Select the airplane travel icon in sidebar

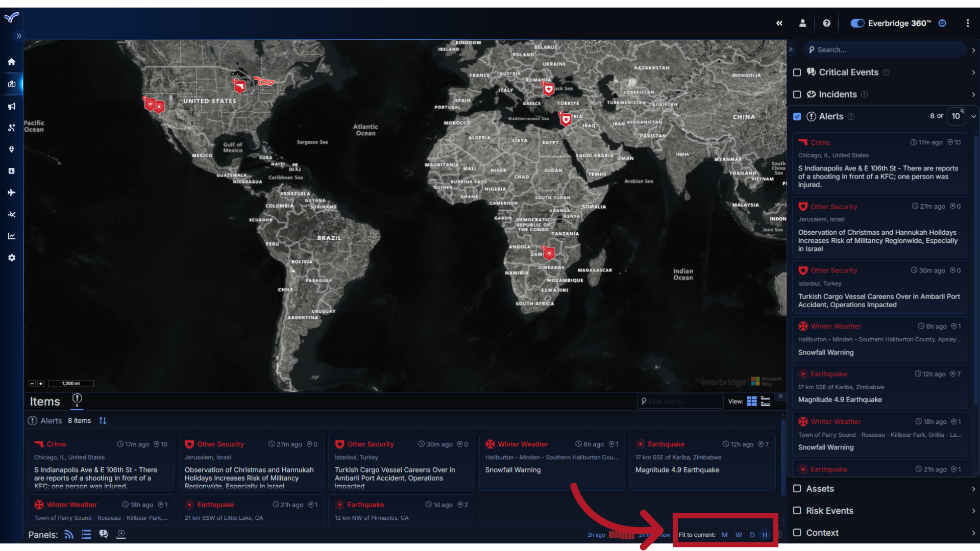pyautogui.click(x=11, y=192)
